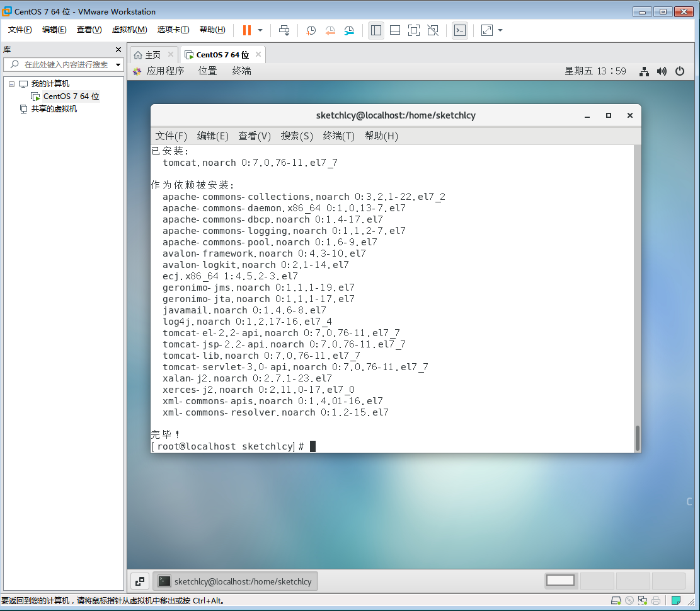700x611 pixels.
Task: Click the CD/DVD device icon in status bar
Action: tap(629, 601)
